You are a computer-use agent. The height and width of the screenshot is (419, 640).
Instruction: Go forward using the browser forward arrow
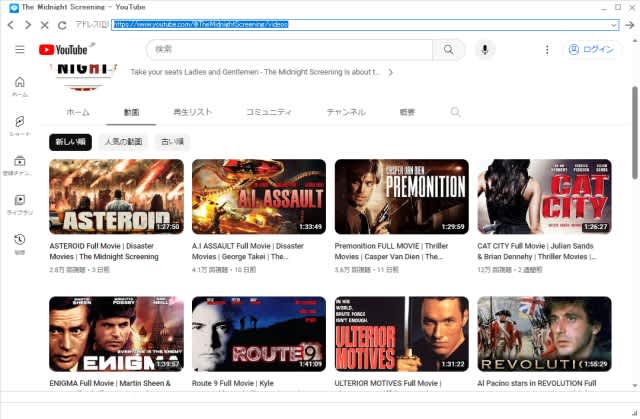pos(27,25)
